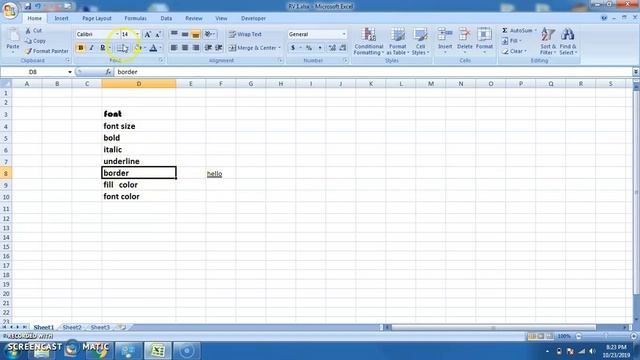
Task: Click the Select All corner button
Action: point(6,84)
